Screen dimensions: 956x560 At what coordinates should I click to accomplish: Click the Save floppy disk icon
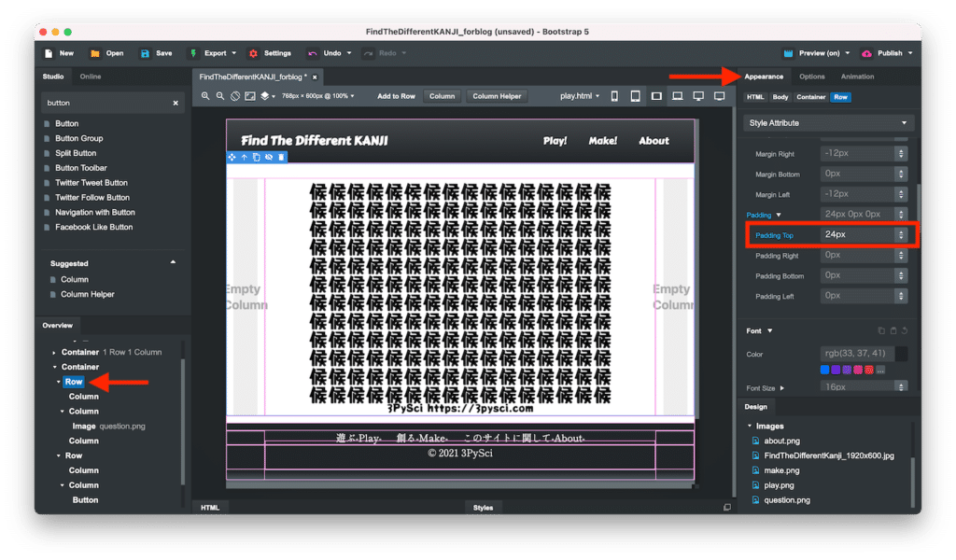[x=145, y=53]
